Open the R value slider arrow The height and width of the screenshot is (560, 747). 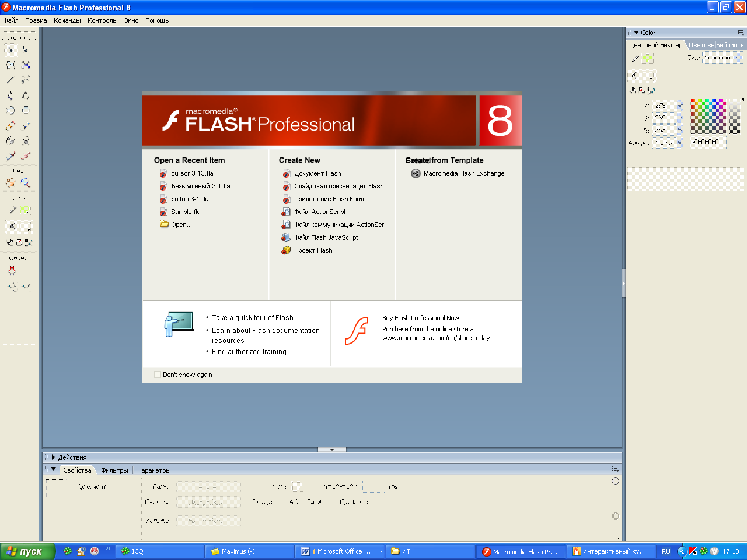pos(680,106)
